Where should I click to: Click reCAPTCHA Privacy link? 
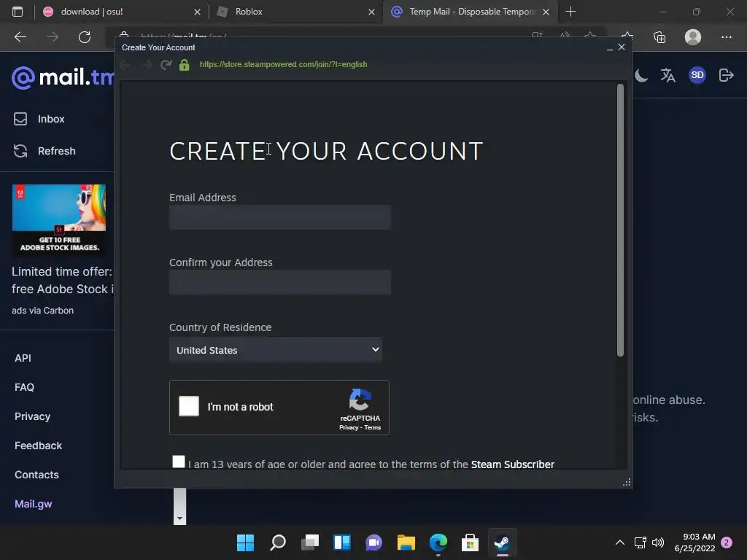(349, 427)
